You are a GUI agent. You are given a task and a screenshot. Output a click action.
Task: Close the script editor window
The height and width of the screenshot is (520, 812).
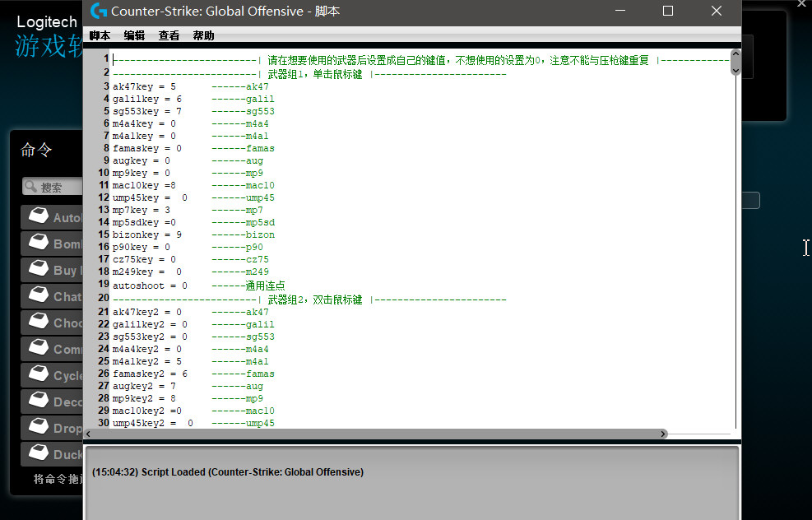coord(717,11)
